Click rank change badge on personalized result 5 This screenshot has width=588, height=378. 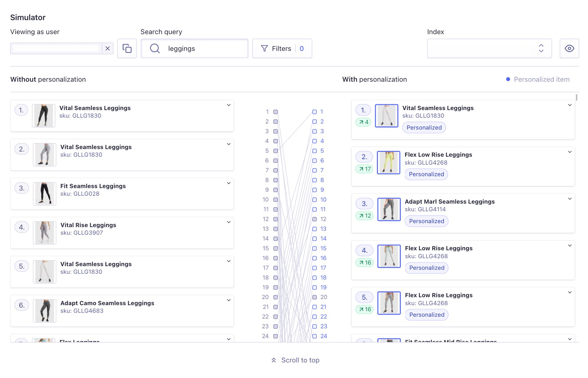point(364,309)
